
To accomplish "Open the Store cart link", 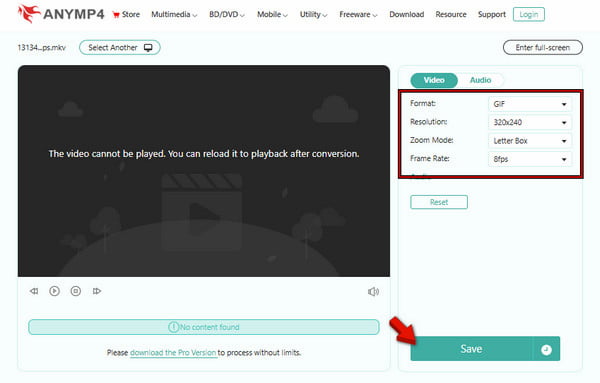I will 126,15.
